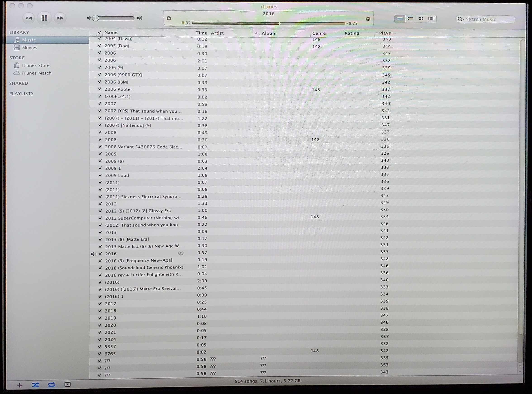Toggle shuffle mode
532x394 pixels.
35,385
